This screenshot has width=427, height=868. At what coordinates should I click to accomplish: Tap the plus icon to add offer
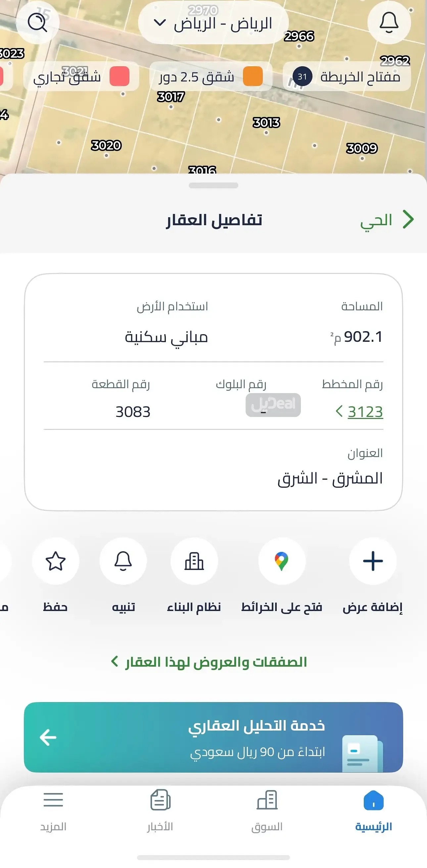point(373,561)
